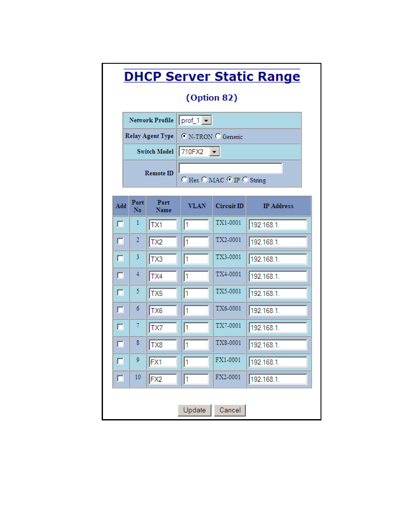Select N-TRON relay agent type

click(x=184, y=136)
